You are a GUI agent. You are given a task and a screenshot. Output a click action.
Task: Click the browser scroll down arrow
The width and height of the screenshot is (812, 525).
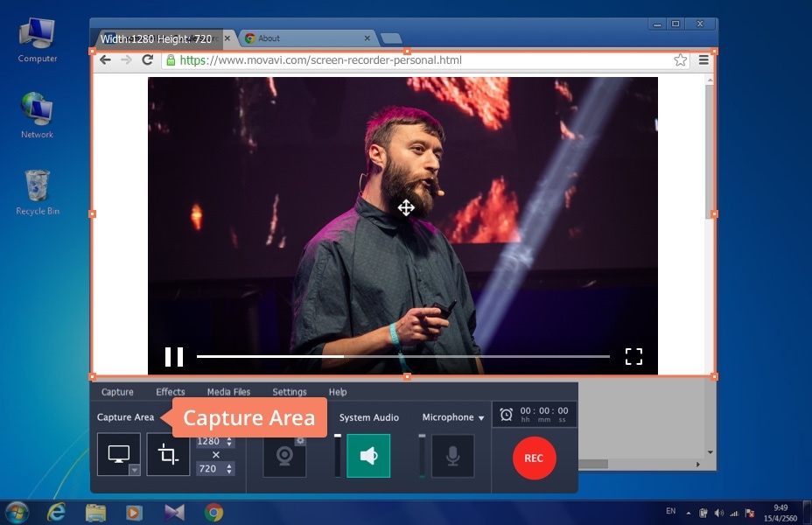[x=710, y=452]
